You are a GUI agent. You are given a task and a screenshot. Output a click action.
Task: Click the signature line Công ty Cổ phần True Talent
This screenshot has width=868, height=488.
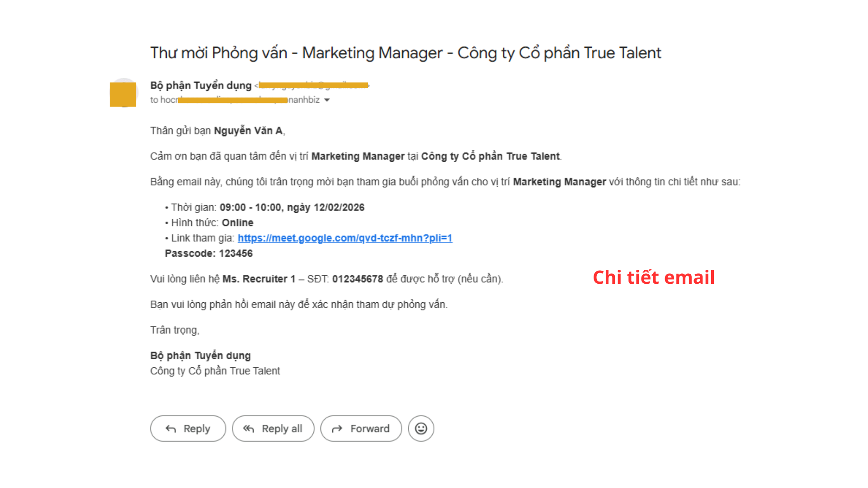[215, 371]
